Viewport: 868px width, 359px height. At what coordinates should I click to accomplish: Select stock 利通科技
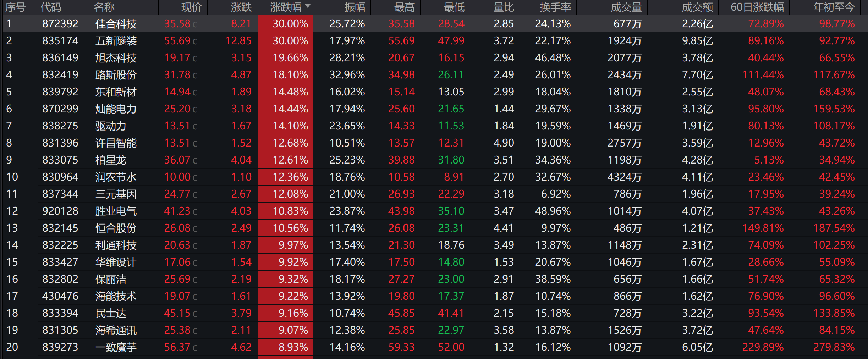click(x=116, y=245)
